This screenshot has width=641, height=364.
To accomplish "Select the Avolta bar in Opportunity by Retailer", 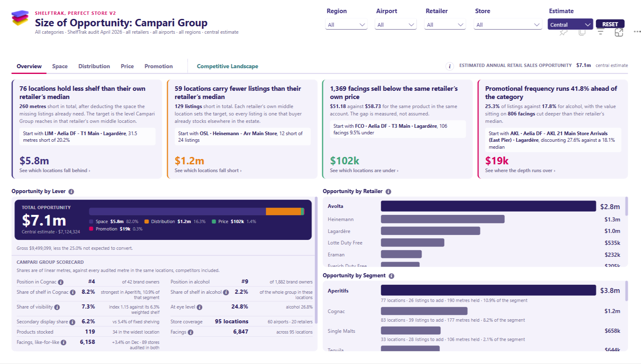I will (488, 206).
